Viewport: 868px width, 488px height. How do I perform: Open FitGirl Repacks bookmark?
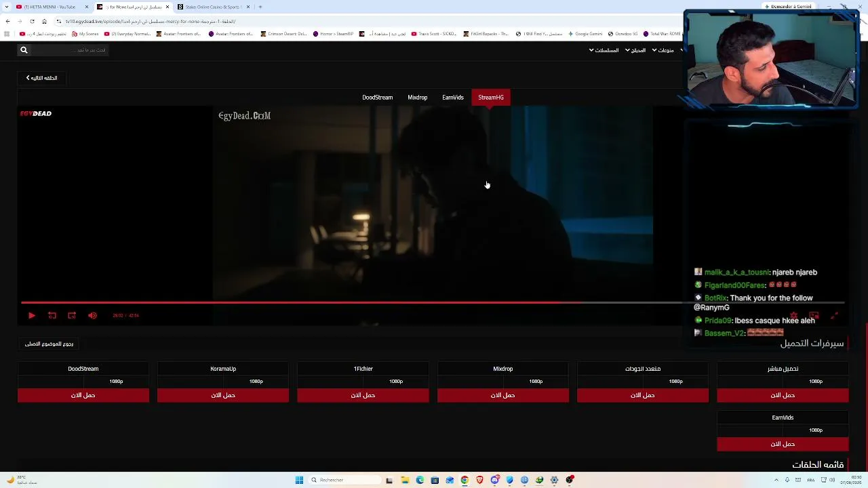(x=486, y=34)
